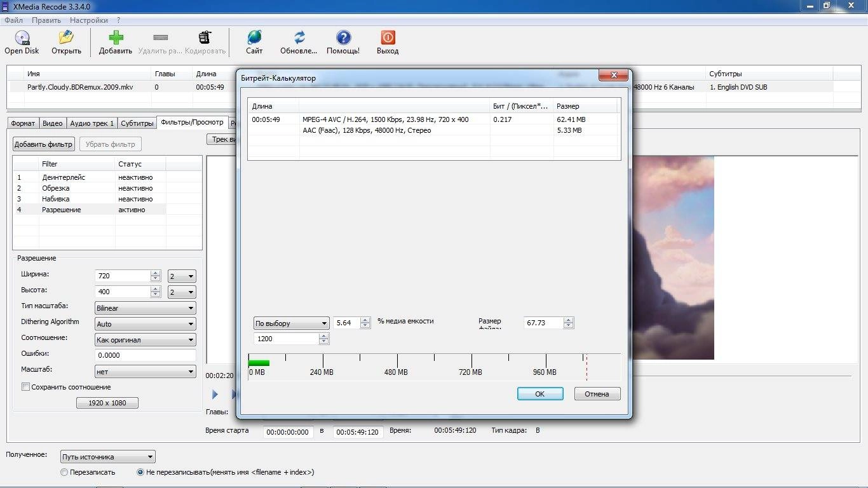868x488 pixels.
Task: Click the 1920 x 1080 button
Action: pyautogui.click(x=107, y=403)
